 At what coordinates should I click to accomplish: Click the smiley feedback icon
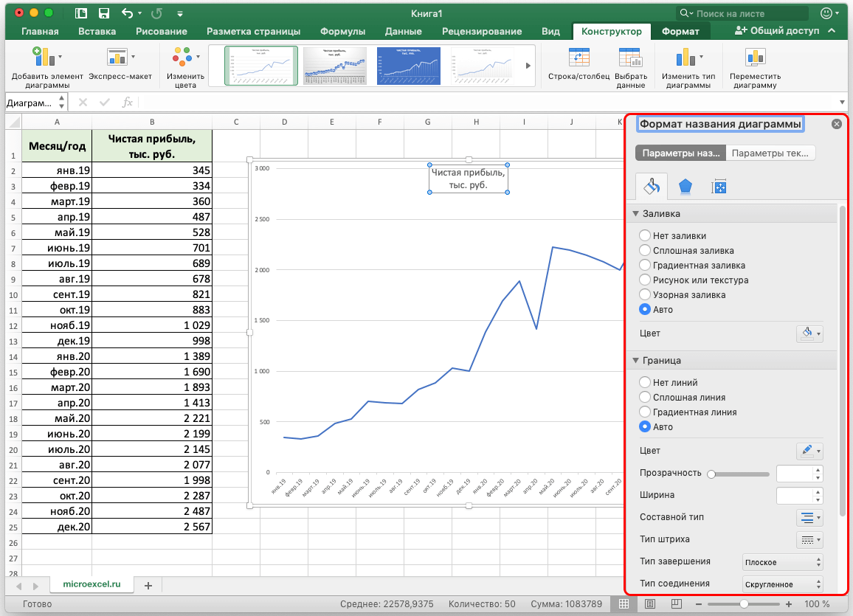tap(826, 13)
